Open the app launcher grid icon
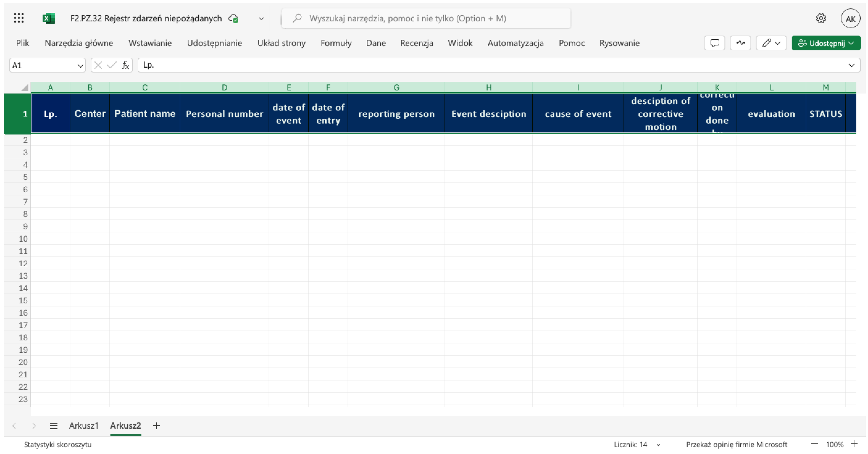 19,18
